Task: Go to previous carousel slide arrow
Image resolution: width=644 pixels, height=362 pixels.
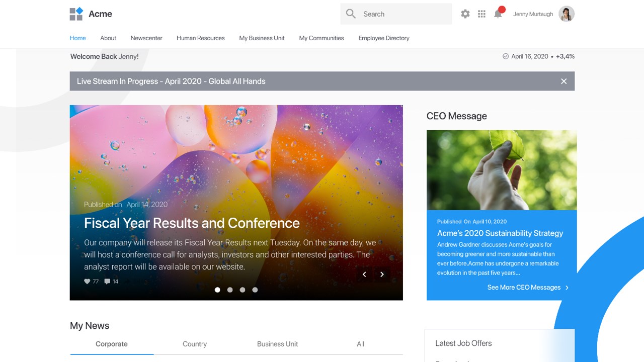Action: 364,274
